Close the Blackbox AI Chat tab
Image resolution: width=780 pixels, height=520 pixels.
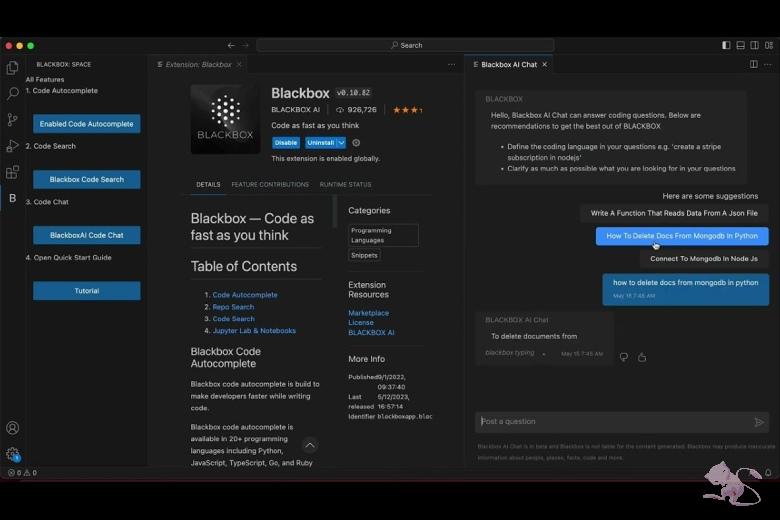pos(545,65)
